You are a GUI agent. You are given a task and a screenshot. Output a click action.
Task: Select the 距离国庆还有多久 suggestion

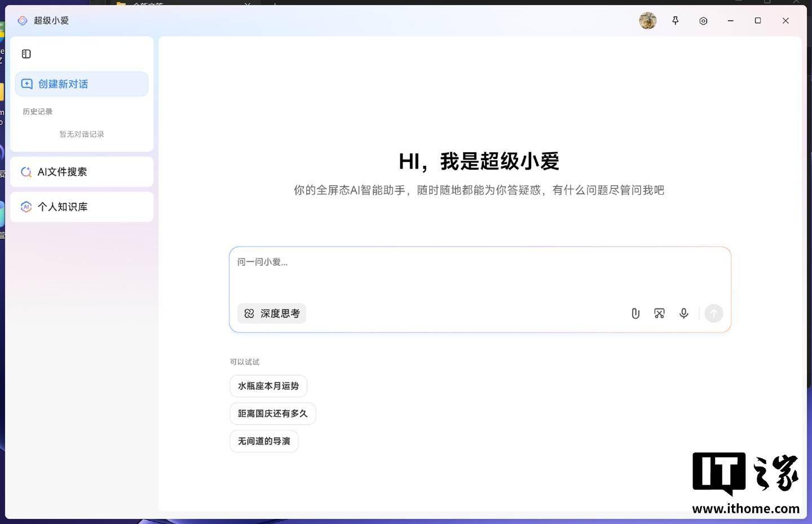pos(273,414)
